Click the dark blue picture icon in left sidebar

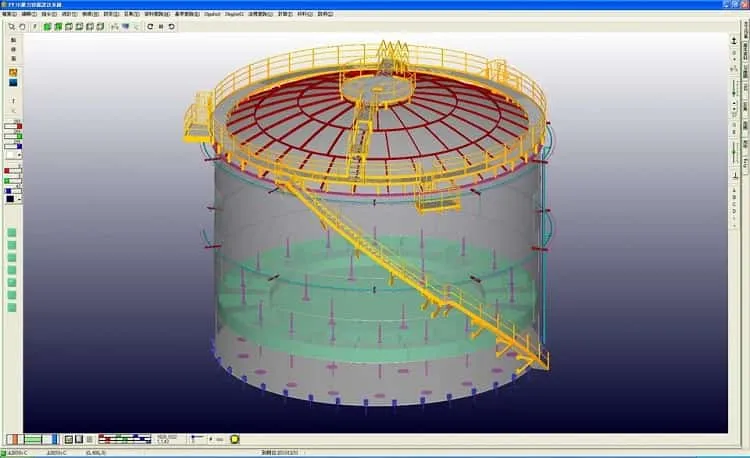click(13, 83)
